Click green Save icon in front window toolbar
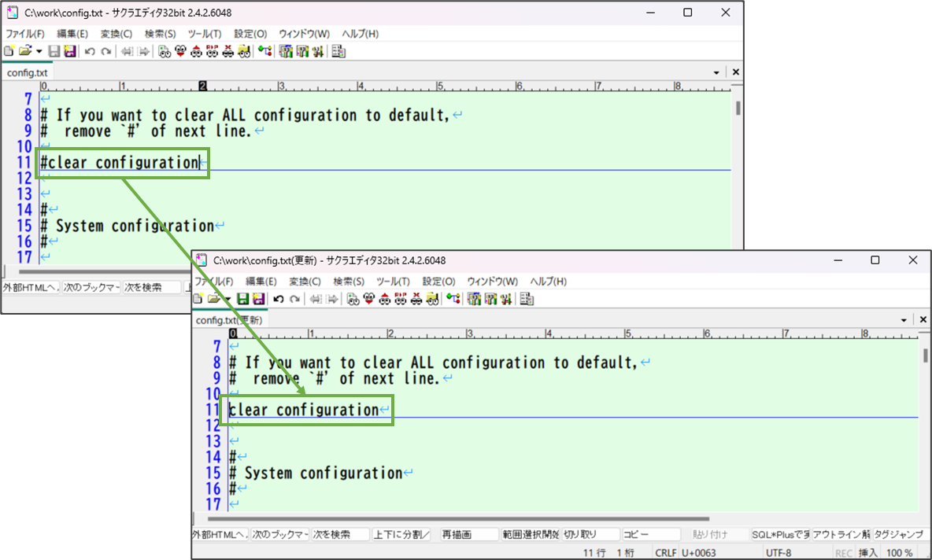This screenshot has height=560, width=932. 242,299
